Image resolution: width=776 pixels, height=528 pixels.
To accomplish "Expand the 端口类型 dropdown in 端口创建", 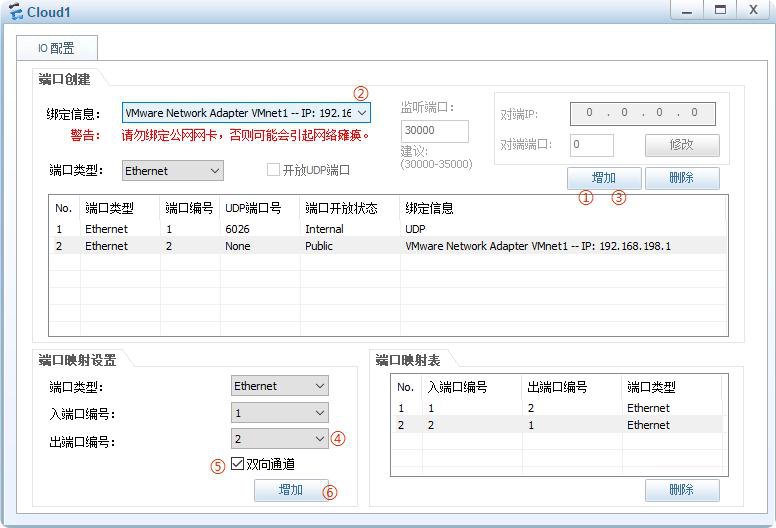I will click(172, 171).
